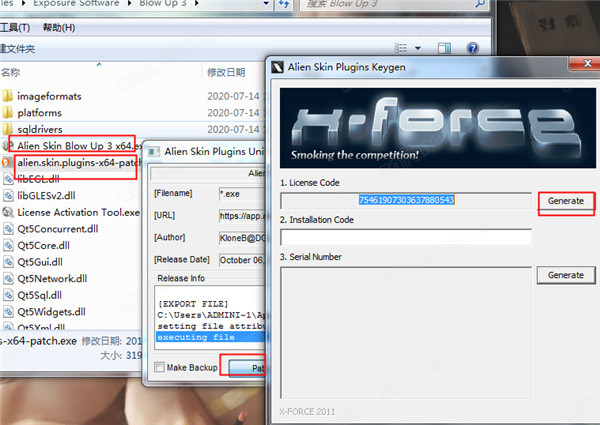Viewport: 600px width, 425px height.
Task: Open the 帮助(H) menu in Explorer
Action: tap(59, 28)
